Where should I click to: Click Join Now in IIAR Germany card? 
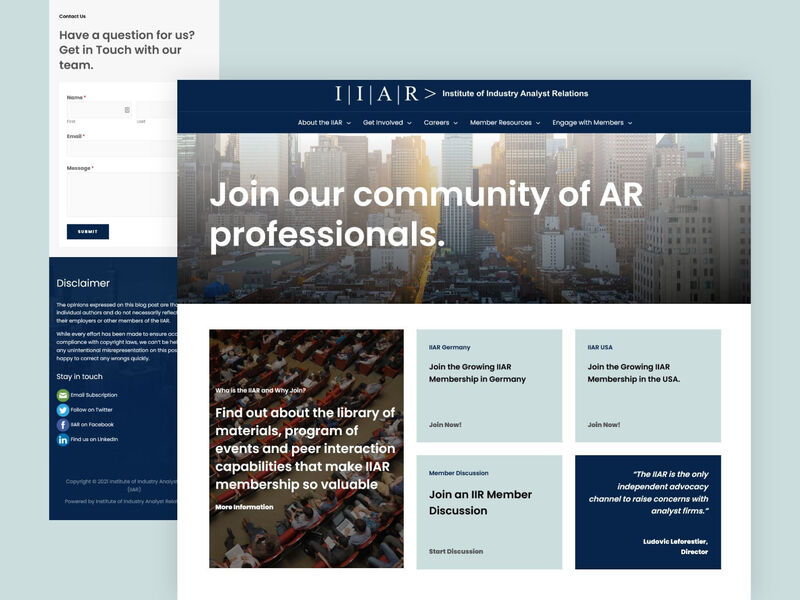445,424
